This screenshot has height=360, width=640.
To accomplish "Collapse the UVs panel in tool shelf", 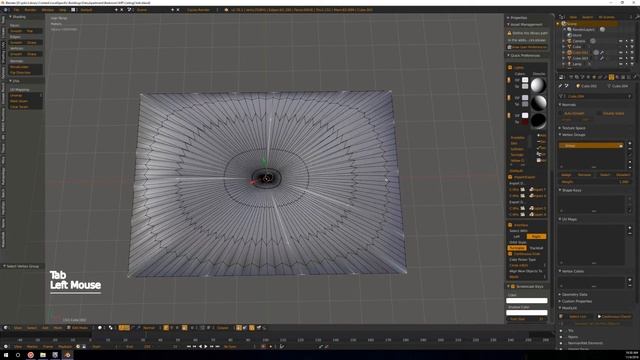I will click(x=15, y=81).
